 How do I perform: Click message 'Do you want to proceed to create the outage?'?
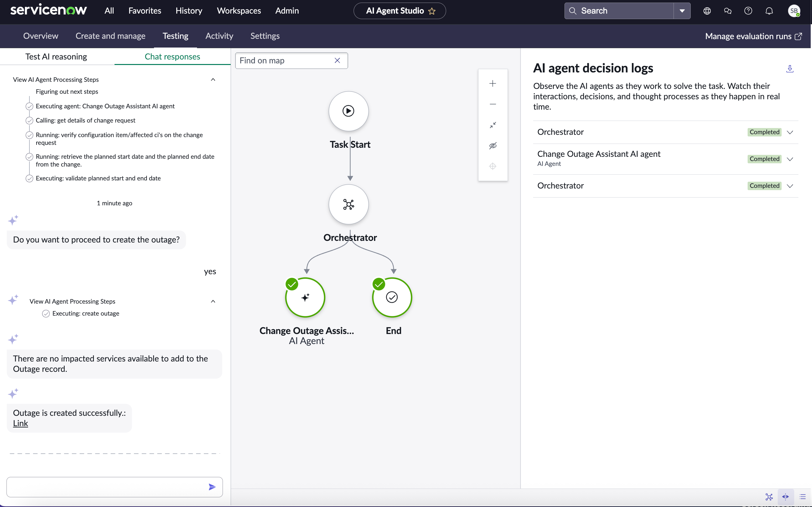point(96,240)
